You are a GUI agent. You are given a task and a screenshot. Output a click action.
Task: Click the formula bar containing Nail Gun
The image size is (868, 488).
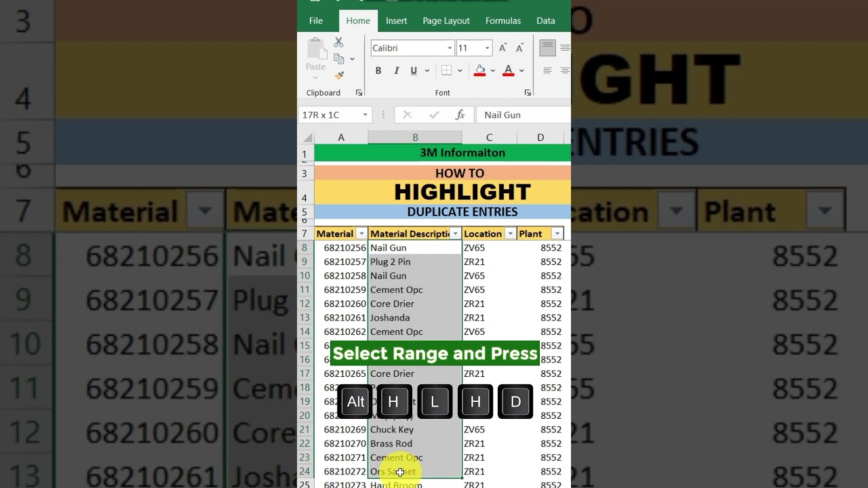[x=524, y=115]
